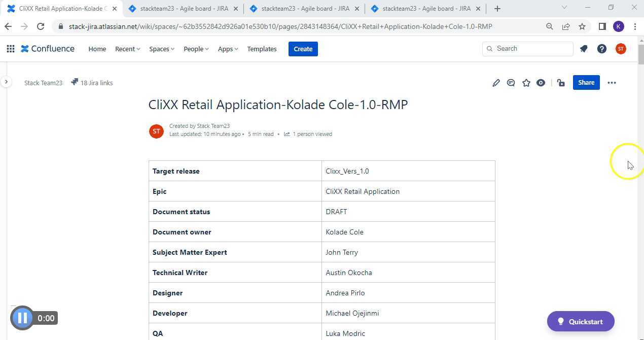Image resolution: width=644 pixels, height=340 pixels.
Task: Open your profile avatar in the top bar
Action: click(620, 49)
